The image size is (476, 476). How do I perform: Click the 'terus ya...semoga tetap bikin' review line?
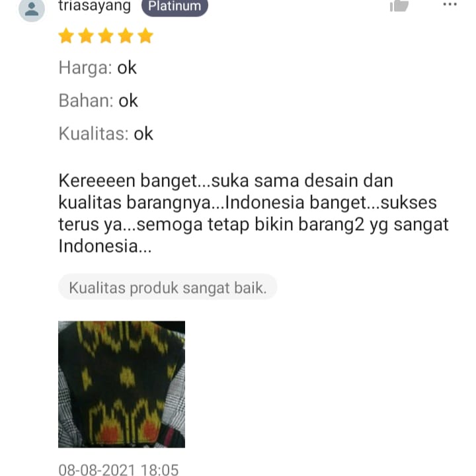pos(176,225)
